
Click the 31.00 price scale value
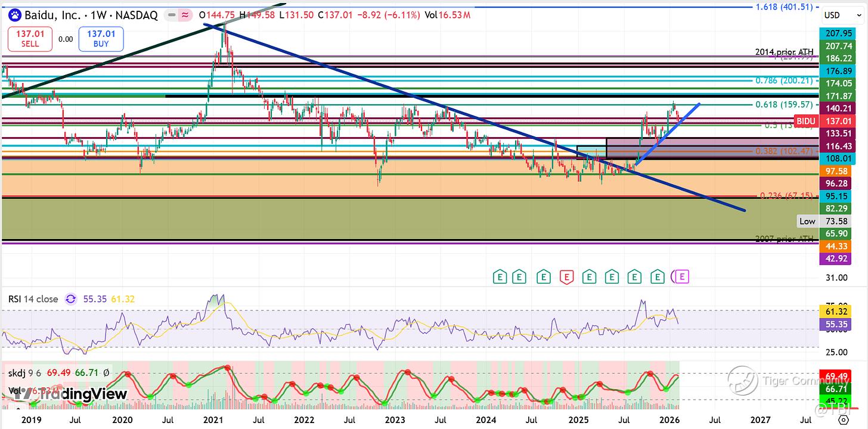[836, 278]
